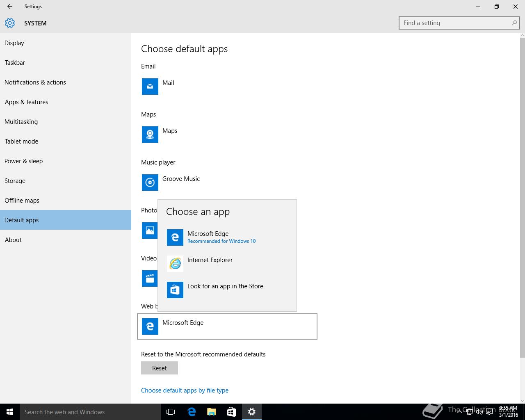Select the Internet Explorer icon in popup
This screenshot has width=525, height=420.
pyautogui.click(x=175, y=264)
